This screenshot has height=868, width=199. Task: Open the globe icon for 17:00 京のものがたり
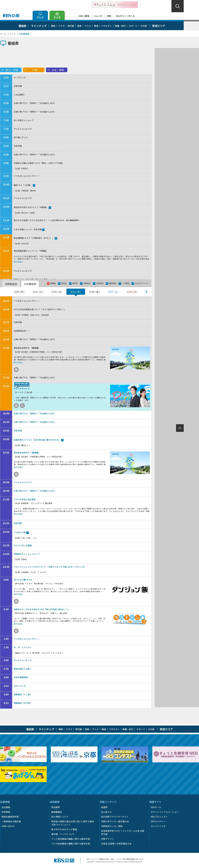pyautogui.click(x=16, y=370)
